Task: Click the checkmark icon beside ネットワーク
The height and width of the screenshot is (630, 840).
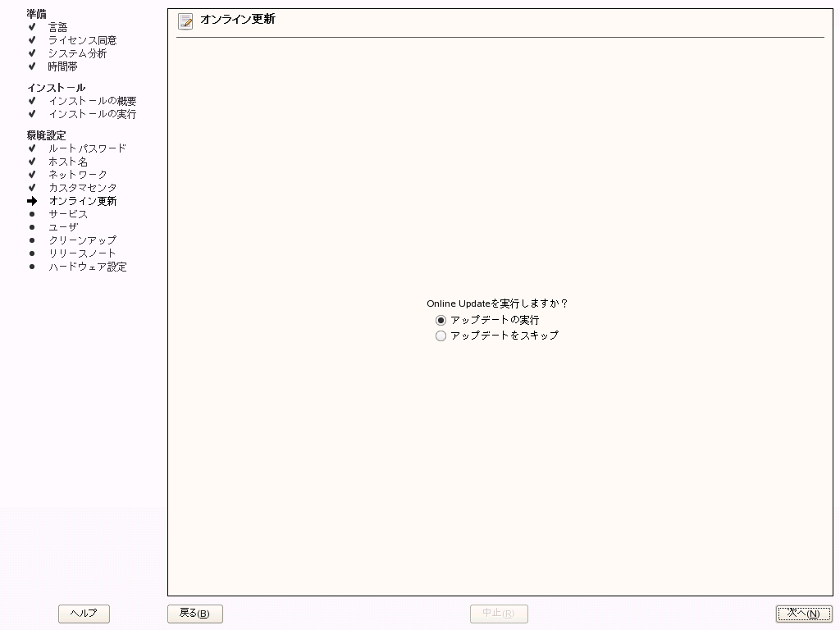Action: 30,175
